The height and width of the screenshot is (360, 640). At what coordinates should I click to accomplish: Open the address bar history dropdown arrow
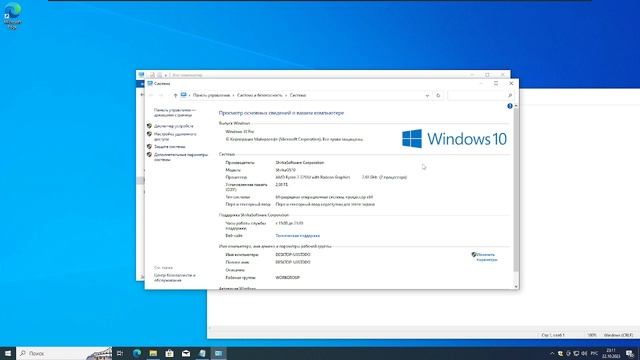tap(427, 96)
